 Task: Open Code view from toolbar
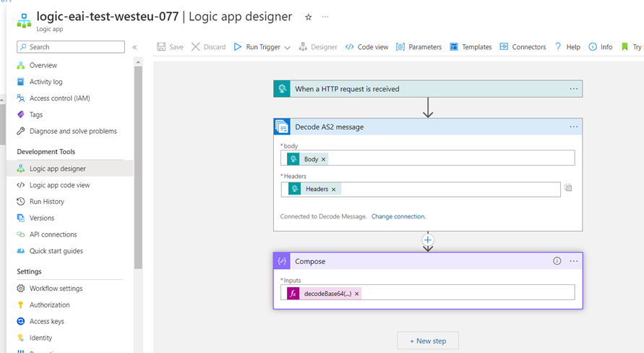pyautogui.click(x=366, y=47)
